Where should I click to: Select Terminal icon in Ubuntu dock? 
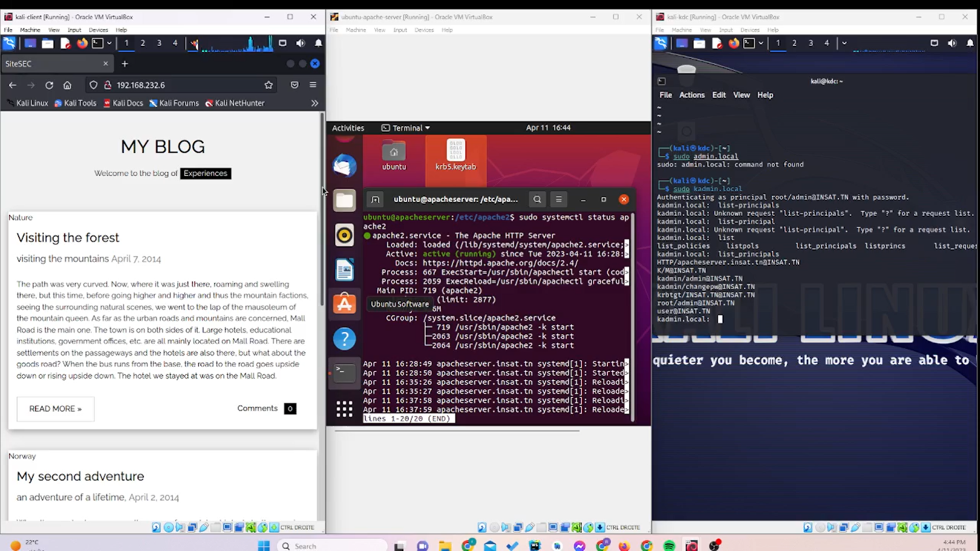tap(345, 373)
